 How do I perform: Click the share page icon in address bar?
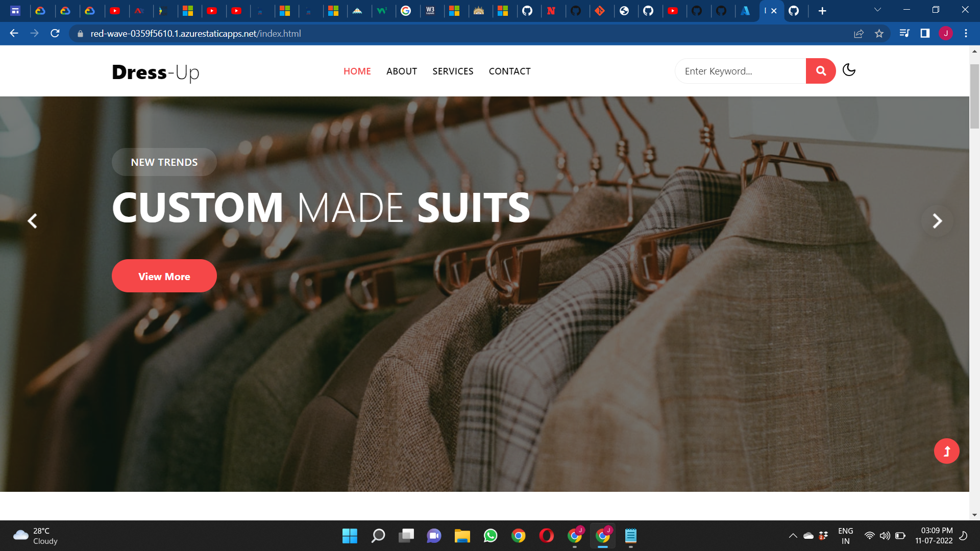[x=859, y=34]
